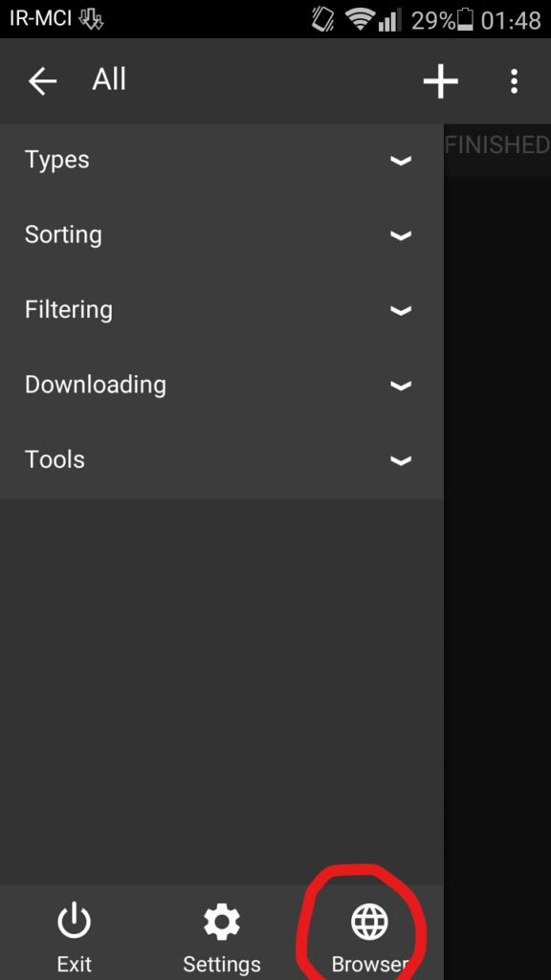Switch to the FINISHED tab
The width and height of the screenshot is (551, 980).
pyautogui.click(x=497, y=145)
